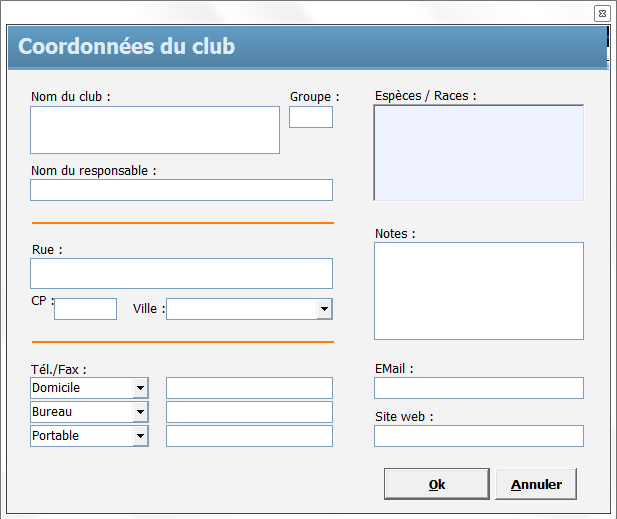Cancel with the Annuler button
This screenshot has height=519, width=617.
click(x=536, y=484)
